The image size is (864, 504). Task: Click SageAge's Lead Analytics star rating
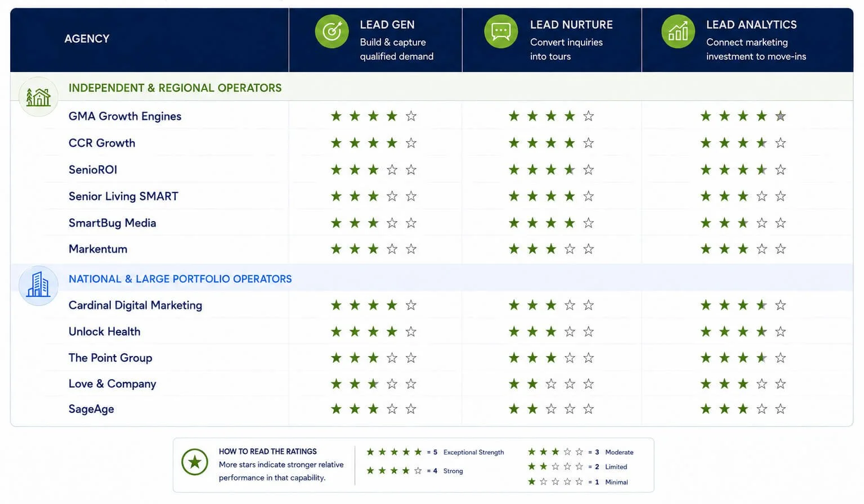coord(743,409)
